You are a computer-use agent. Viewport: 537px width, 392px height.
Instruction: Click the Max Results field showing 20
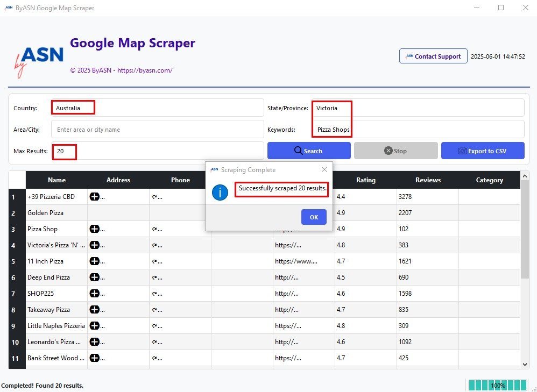pos(158,151)
